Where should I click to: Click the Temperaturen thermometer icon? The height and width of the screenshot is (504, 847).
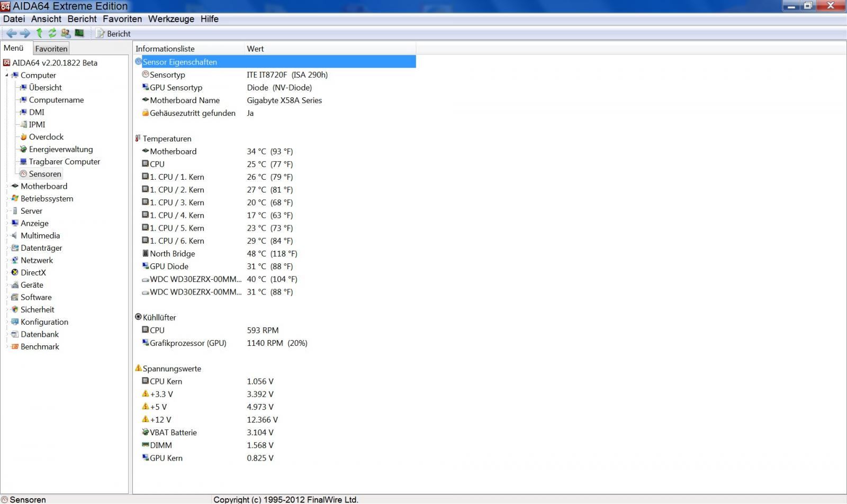(x=138, y=139)
